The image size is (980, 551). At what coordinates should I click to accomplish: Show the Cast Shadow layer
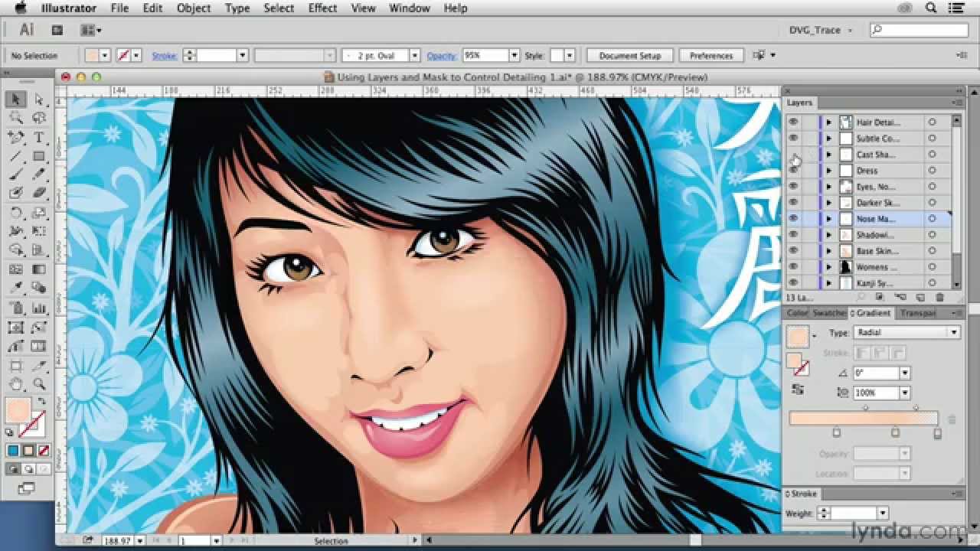click(x=792, y=154)
